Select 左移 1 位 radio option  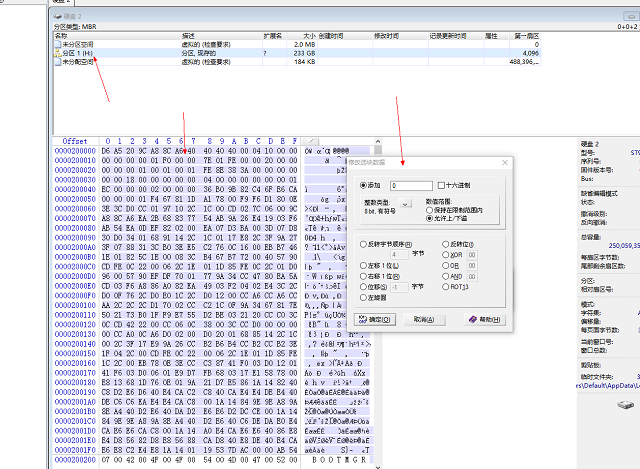pyautogui.click(x=363, y=265)
